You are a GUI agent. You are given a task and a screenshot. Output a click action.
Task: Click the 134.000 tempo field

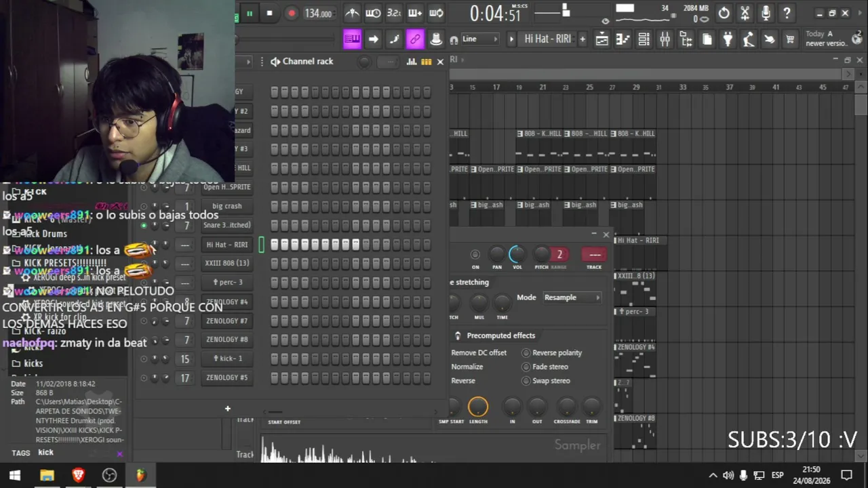(318, 14)
